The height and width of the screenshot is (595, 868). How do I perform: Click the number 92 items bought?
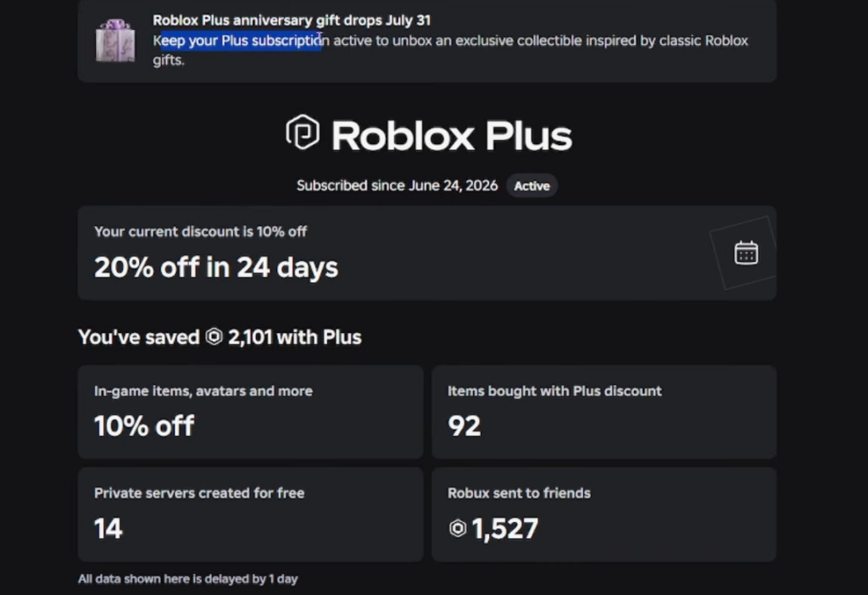[x=465, y=426]
